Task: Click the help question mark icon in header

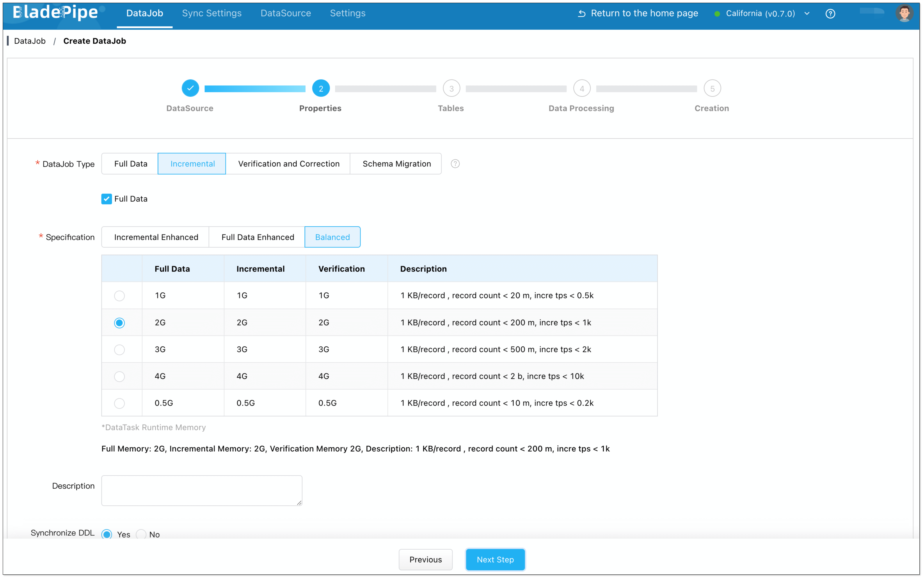Action: (830, 14)
